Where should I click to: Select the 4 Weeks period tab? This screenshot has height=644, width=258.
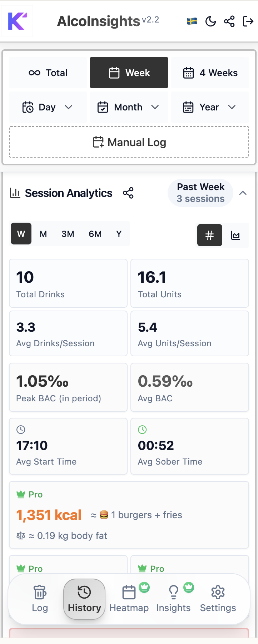click(x=210, y=73)
